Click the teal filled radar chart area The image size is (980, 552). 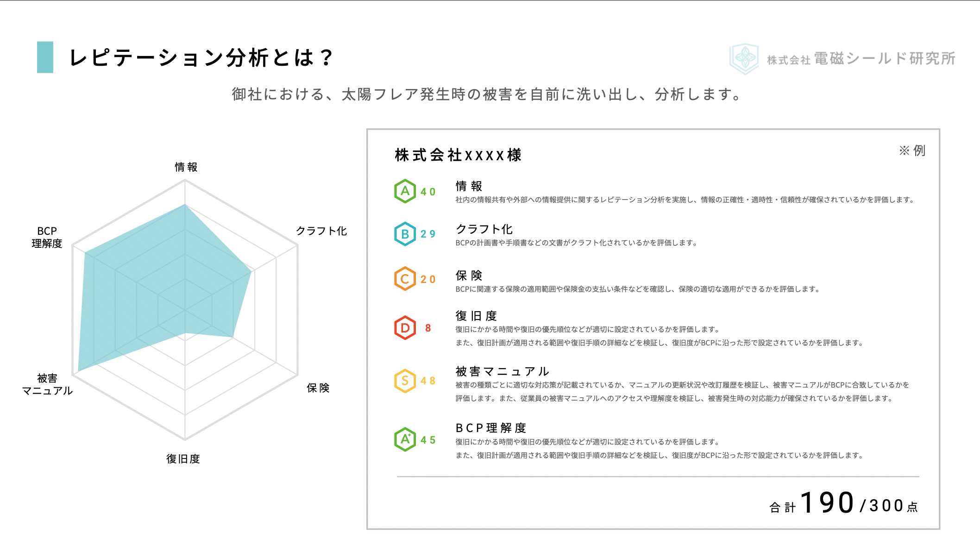click(153, 287)
